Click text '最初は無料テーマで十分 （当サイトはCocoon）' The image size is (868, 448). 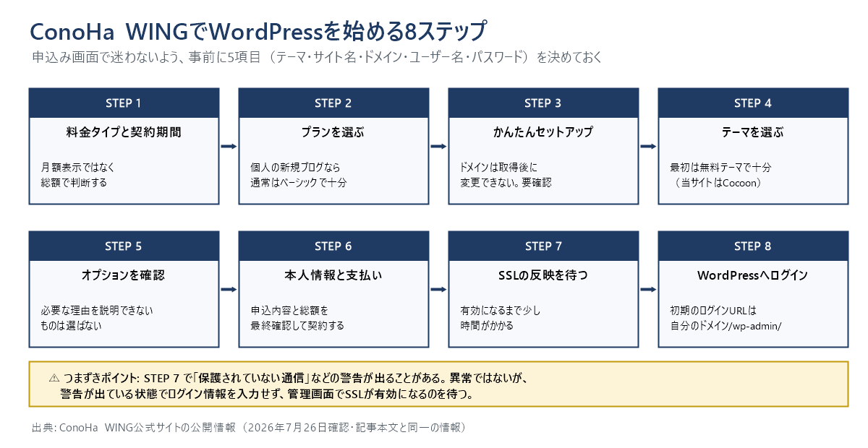[x=720, y=175]
